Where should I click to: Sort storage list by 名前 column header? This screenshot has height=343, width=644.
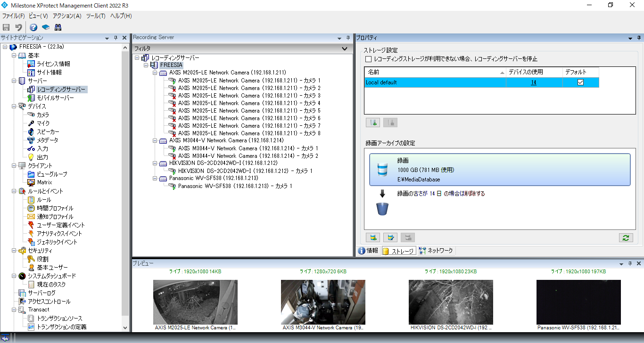[435, 72]
